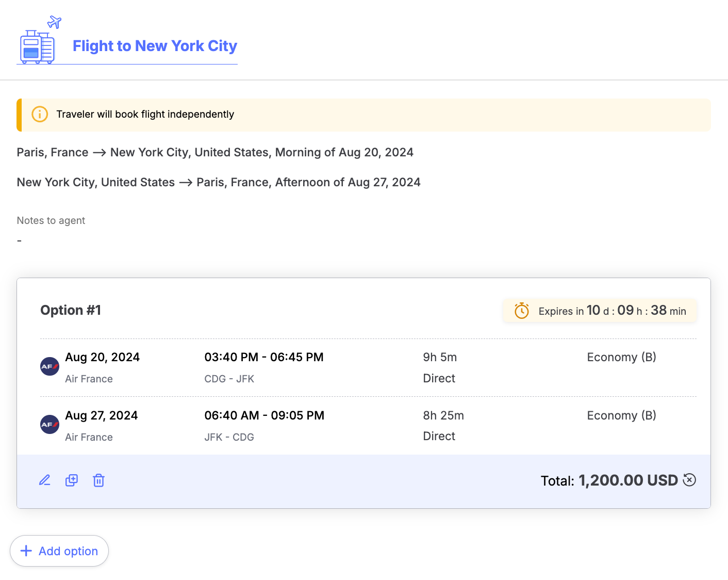The width and height of the screenshot is (728, 580).
Task: Click the Option #1 heading
Action: [71, 310]
